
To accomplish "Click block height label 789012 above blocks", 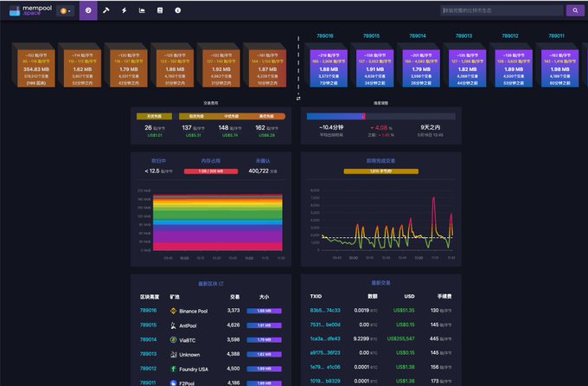I will click(510, 36).
